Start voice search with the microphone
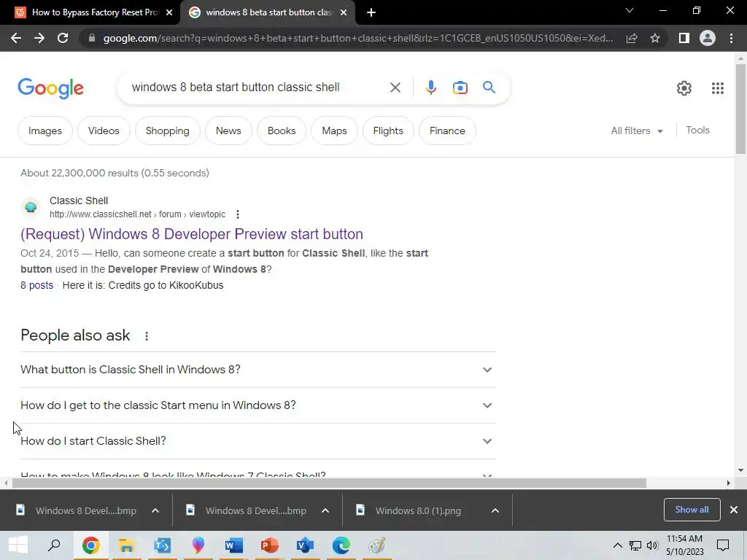 tap(430, 87)
